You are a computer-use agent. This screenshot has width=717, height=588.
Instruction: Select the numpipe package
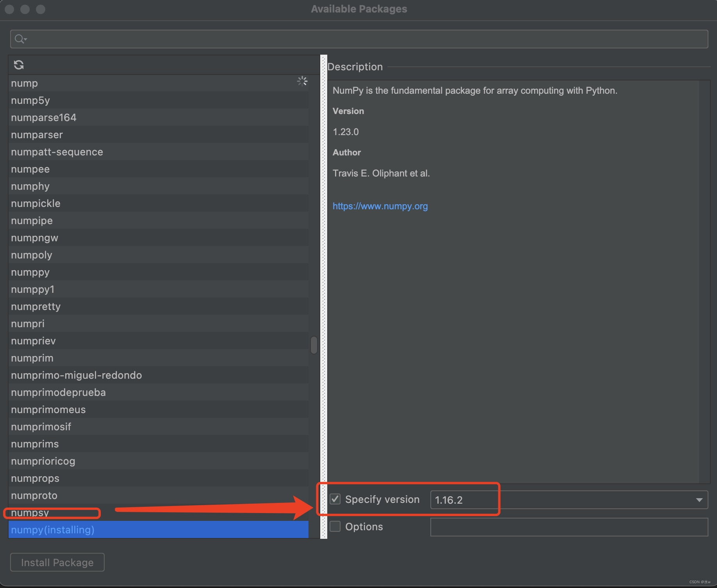[158, 221]
